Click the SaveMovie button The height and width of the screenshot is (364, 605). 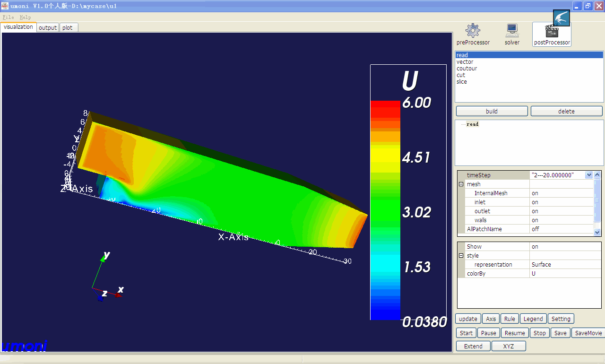click(x=588, y=333)
